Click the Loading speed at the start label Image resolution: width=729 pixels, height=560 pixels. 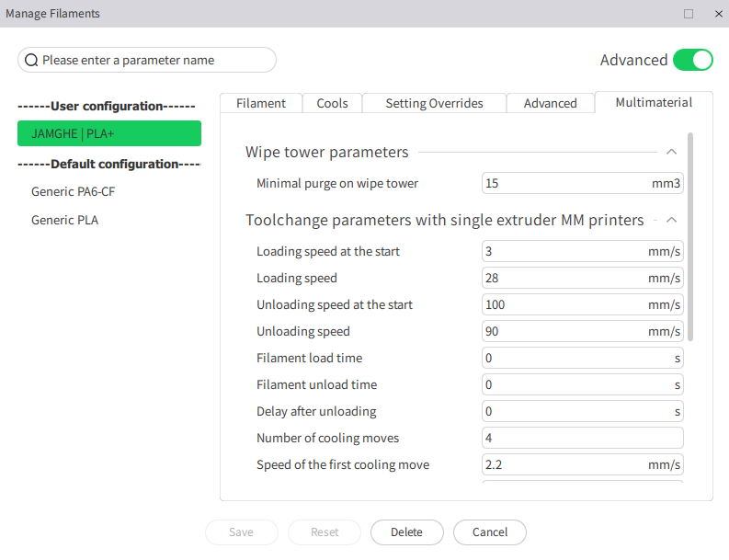(x=328, y=251)
